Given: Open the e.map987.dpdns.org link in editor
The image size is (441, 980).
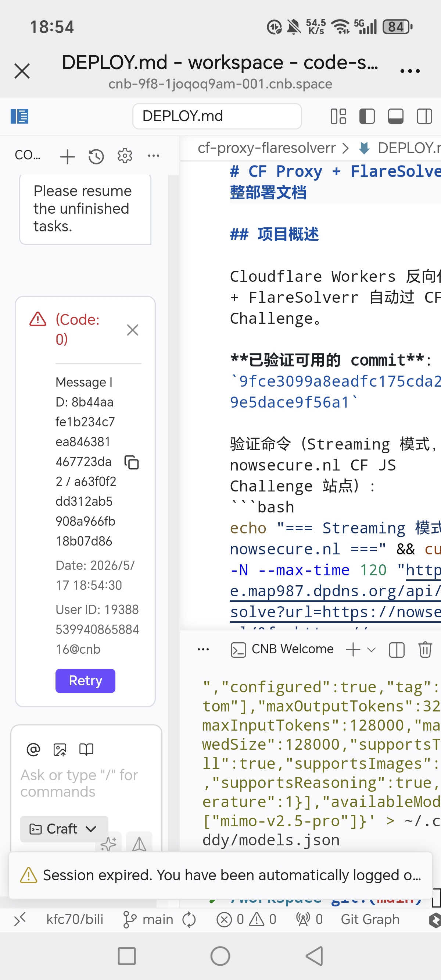Looking at the screenshot, I should pos(335,592).
